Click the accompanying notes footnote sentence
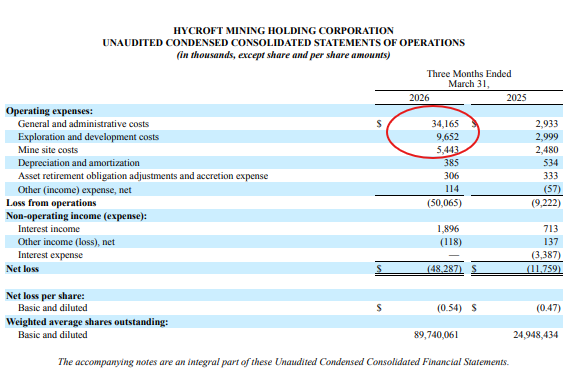This screenshot has height=388, width=568. tap(283, 362)
